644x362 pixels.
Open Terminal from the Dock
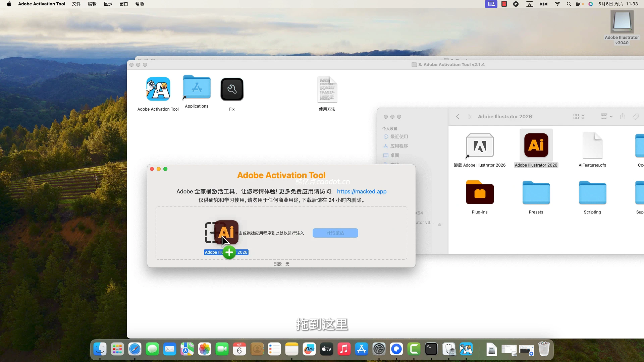coord(431,349)
